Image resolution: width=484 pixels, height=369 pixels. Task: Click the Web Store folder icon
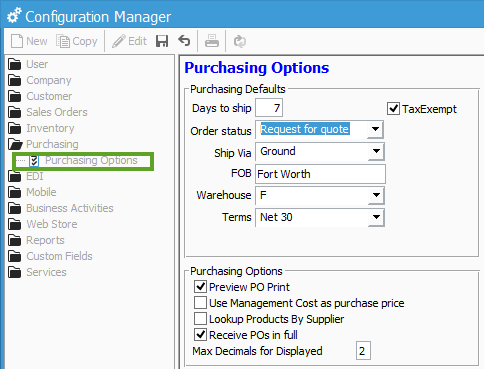pos(14,224)
